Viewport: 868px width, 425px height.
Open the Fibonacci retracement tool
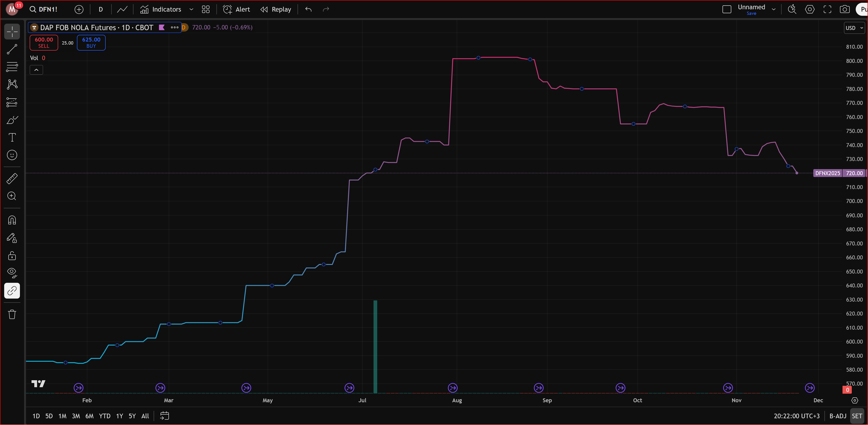click(x=12, y=67)
